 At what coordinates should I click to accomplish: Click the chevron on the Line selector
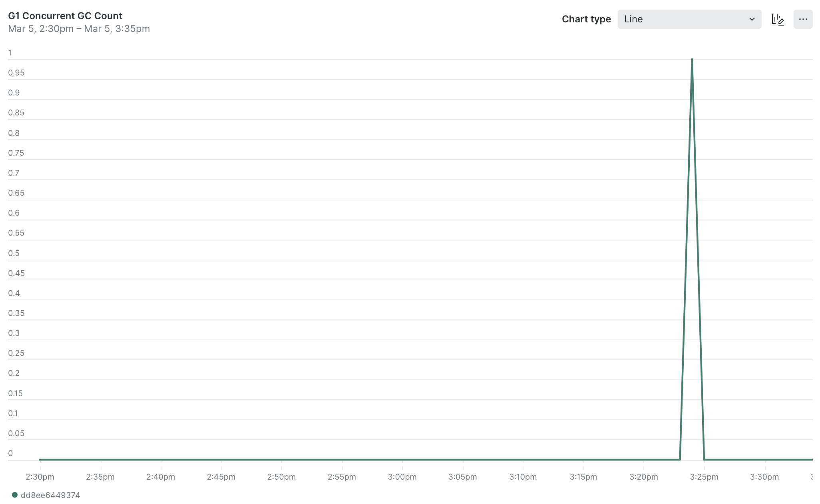coord(751,19)
